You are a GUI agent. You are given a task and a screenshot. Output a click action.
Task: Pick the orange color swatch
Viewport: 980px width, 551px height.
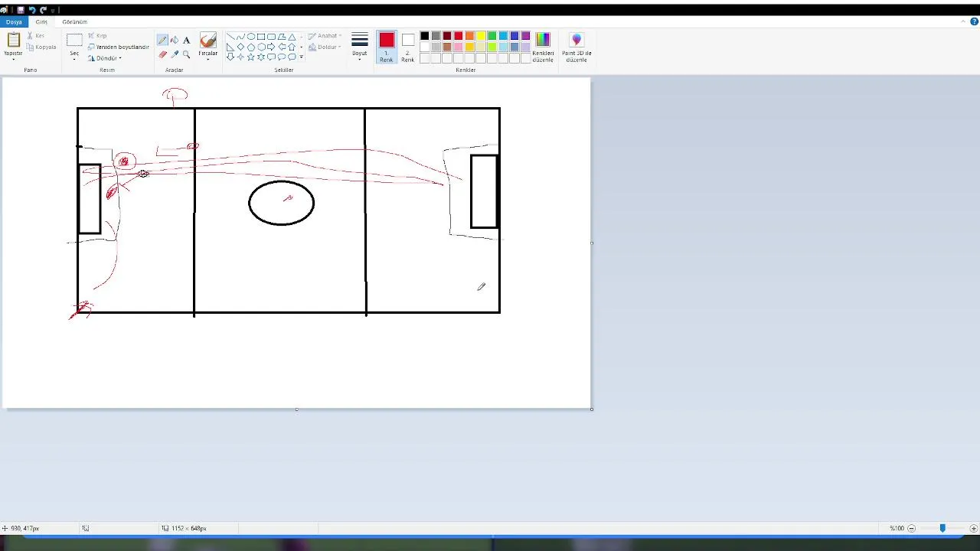(469, 36)
